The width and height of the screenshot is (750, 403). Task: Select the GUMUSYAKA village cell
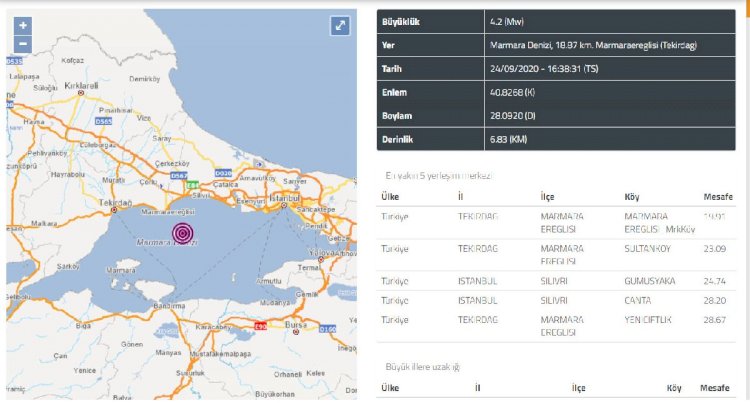pyautogui.click(x=650, y=281)
